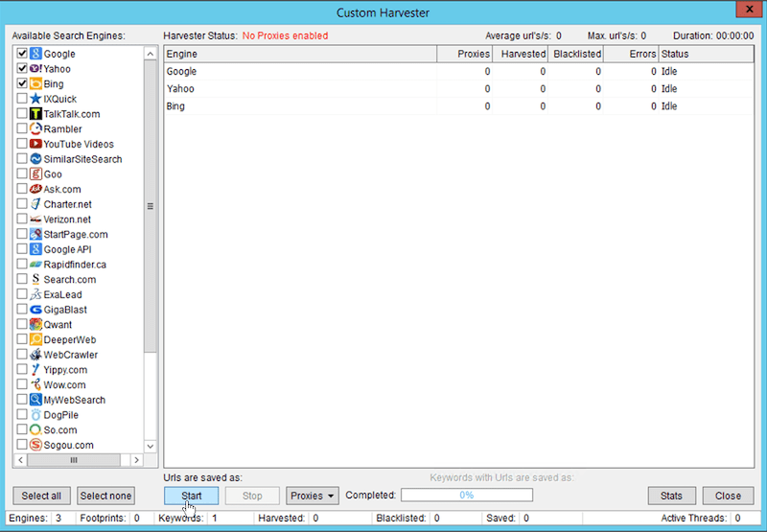767x532 pixels.
Task: Click the IXQuick star icon
Action: click(35, 99)
